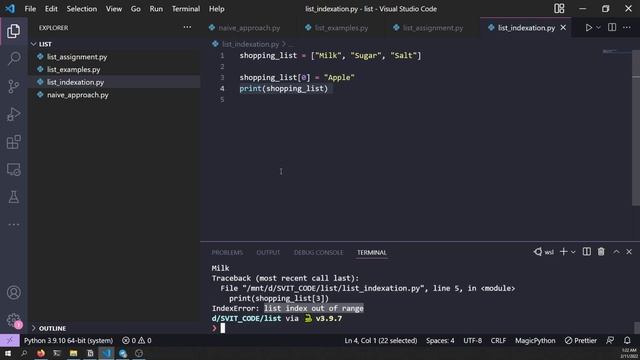Open Run and Debug view icon

click(x=13, y=114)
